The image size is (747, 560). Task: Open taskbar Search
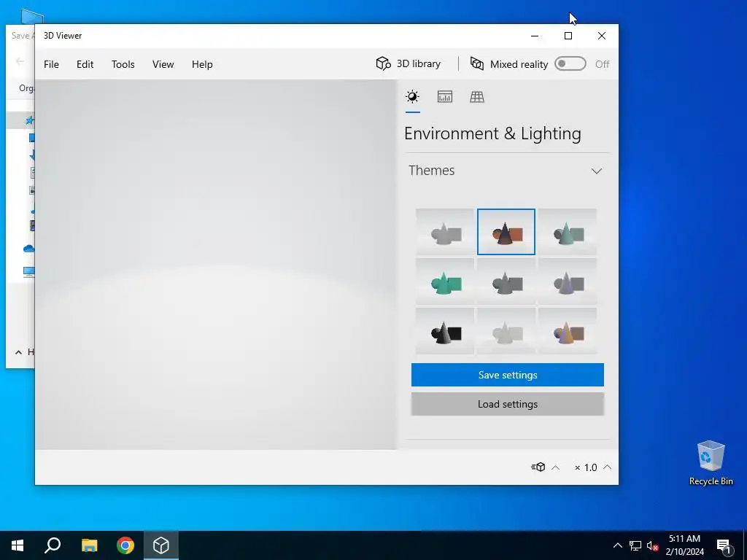(53, 545)
